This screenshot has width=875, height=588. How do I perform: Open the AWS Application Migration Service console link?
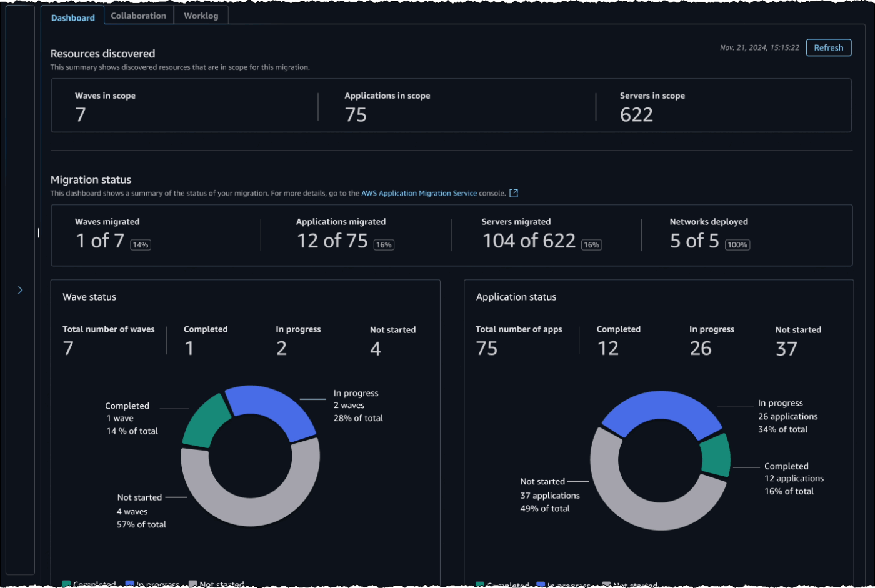[419, 193]
